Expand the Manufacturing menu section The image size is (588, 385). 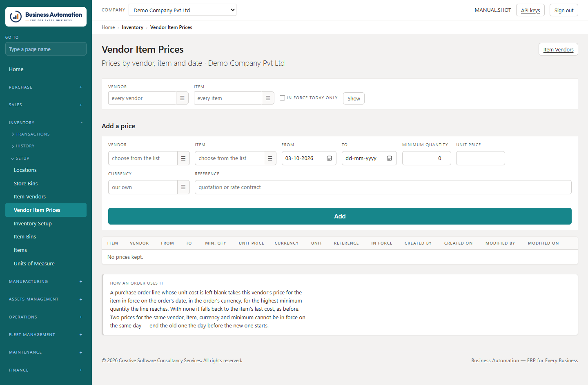click(x=46, y=282)
